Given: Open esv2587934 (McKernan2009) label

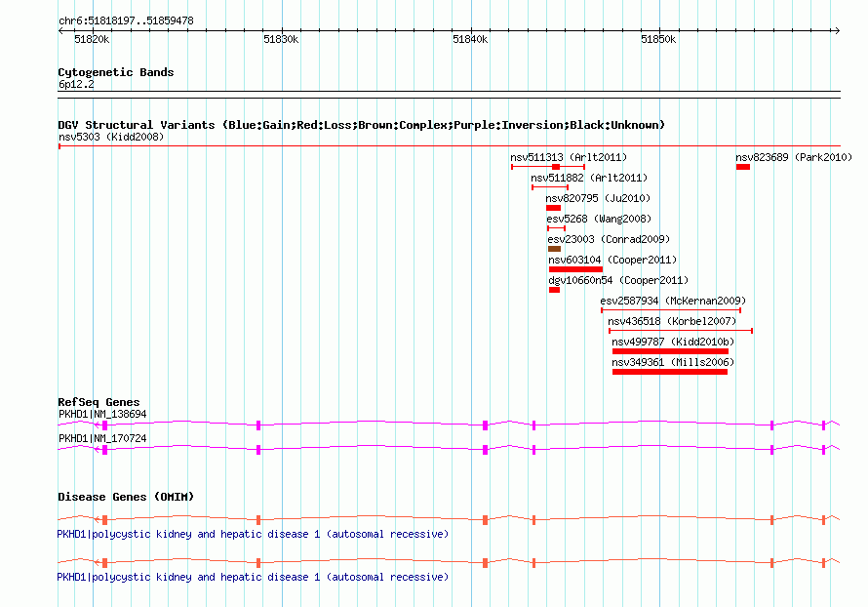Looking at the screenshot, I should coord(673,301).
